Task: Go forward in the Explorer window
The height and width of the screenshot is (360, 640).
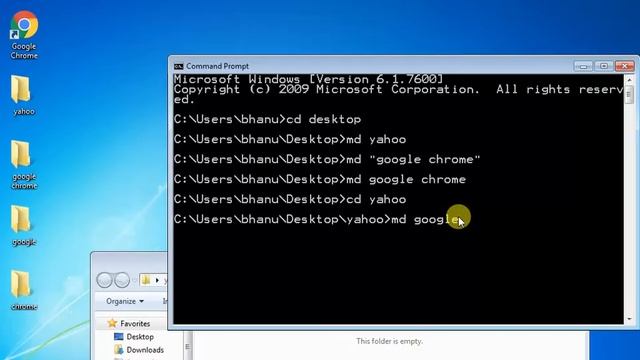Action: click(x=122, y=280)
